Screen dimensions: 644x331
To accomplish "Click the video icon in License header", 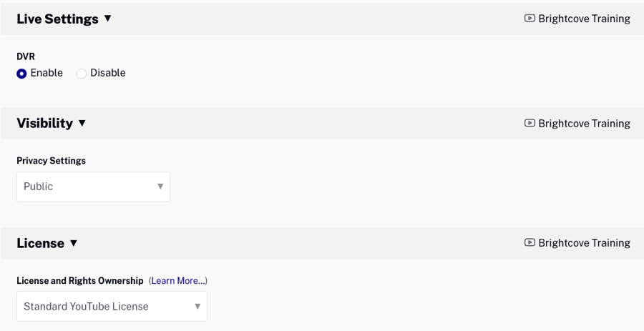I will click(x=530, y=243).
